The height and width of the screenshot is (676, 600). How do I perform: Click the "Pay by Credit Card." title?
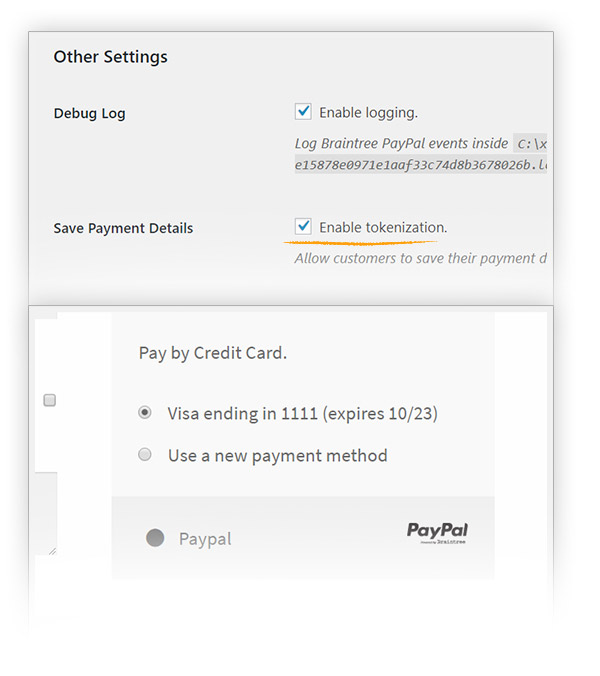(212, 354)
